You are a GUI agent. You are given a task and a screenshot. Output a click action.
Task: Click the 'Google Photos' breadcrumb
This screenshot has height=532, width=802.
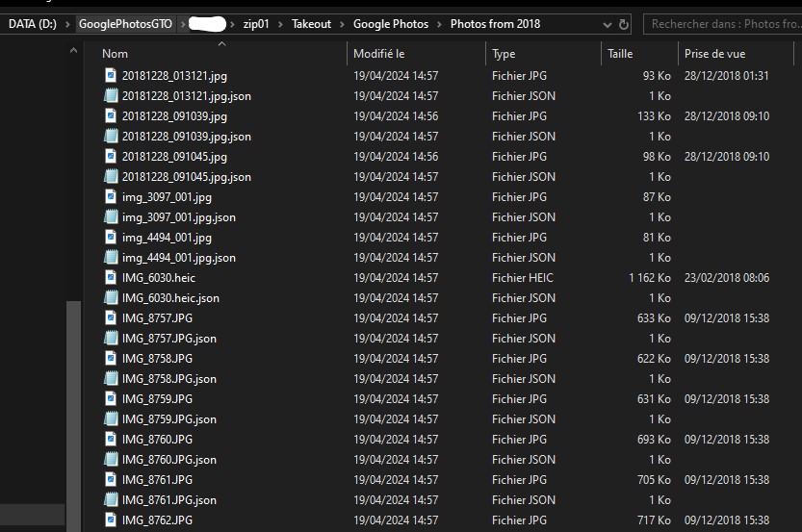[391, 24]
